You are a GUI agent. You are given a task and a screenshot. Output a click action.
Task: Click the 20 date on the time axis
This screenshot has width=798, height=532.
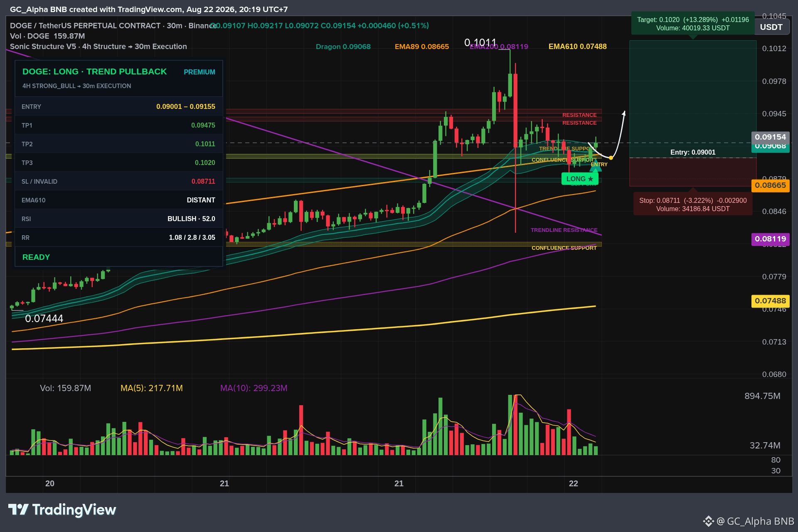tap(50, 483)
